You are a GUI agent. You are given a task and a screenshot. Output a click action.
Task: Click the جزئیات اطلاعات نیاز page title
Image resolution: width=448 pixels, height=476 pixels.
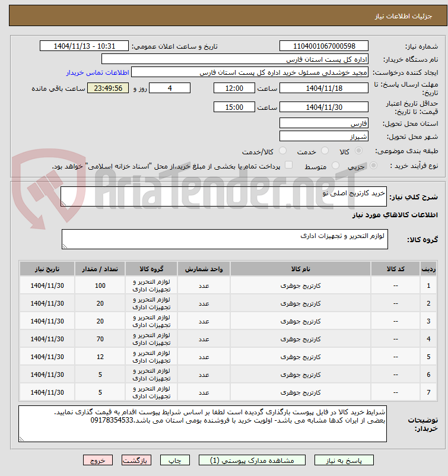tap(403, 16)
